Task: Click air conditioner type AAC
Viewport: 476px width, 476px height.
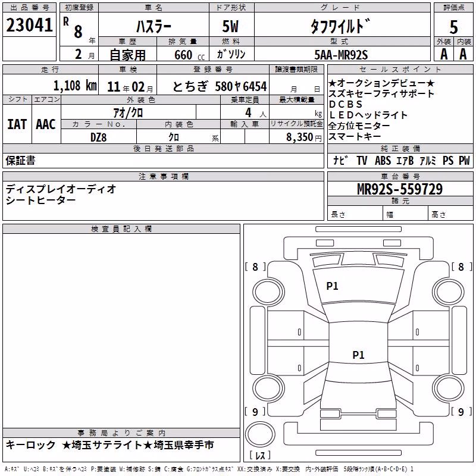Action: [46, 124]
